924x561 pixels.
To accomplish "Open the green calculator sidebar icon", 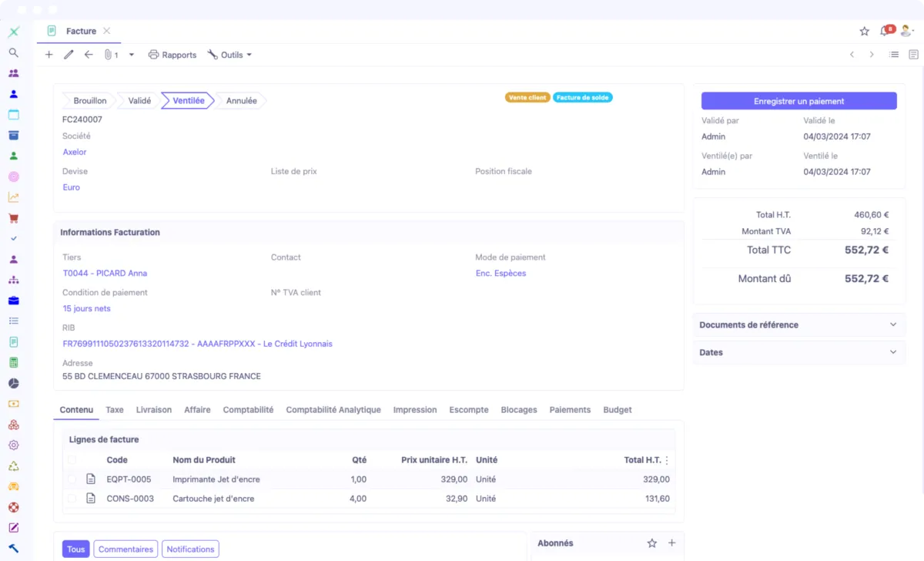I will tap(13, 362).
